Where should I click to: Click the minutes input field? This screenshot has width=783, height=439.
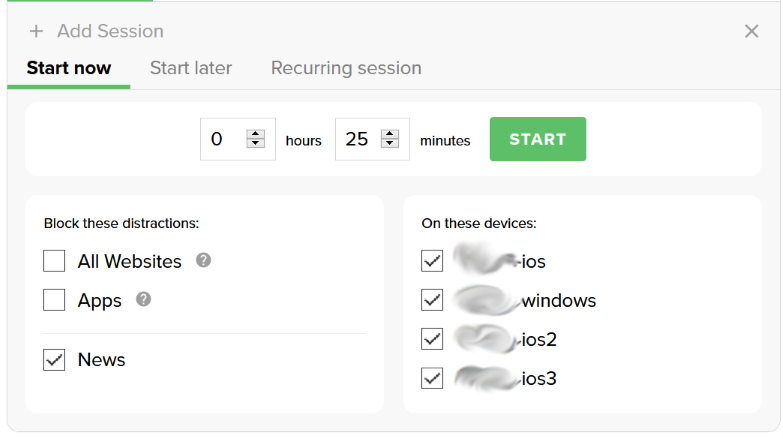pos(358,140)
